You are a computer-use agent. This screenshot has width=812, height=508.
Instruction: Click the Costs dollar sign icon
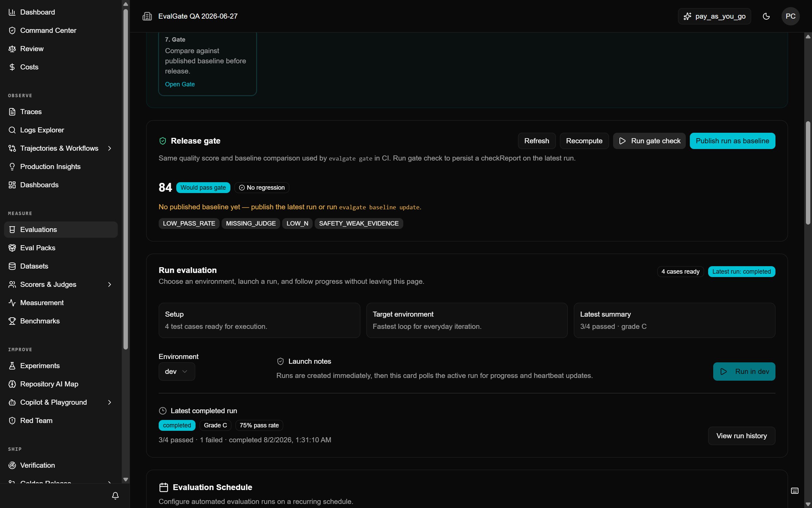point(12,67)
